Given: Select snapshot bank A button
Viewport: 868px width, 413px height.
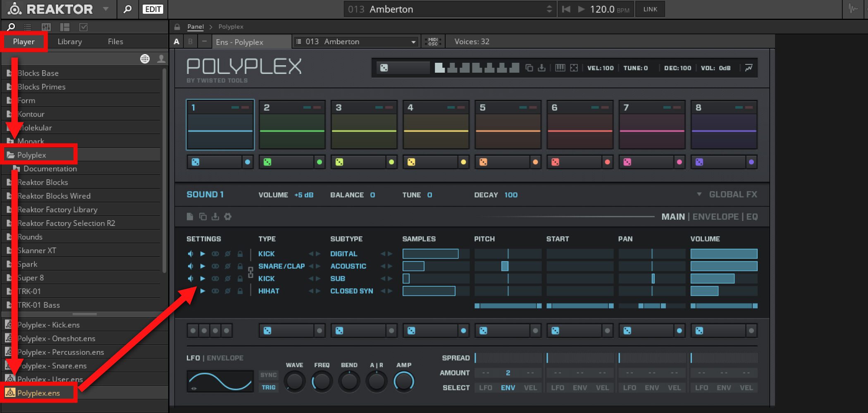Looking at the screenshot, I should pos(176,41).
